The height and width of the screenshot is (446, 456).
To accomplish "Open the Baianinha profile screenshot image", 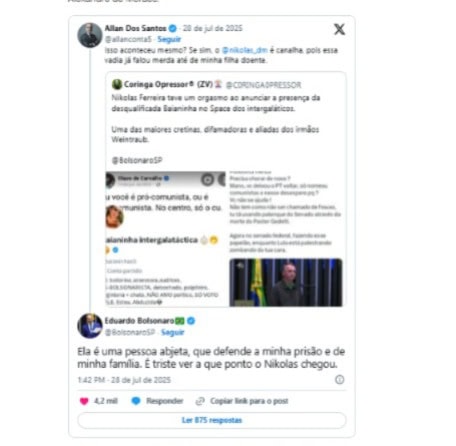I will coord(166,239).
